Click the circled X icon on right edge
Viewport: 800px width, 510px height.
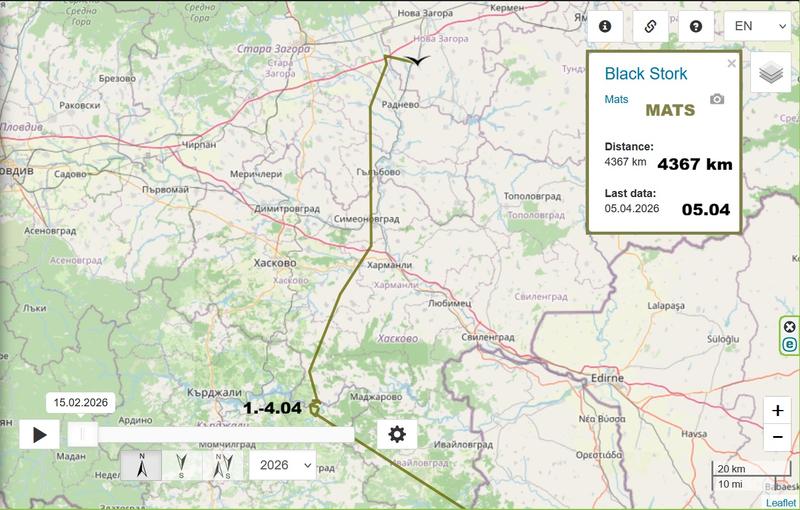coord(789,327)
